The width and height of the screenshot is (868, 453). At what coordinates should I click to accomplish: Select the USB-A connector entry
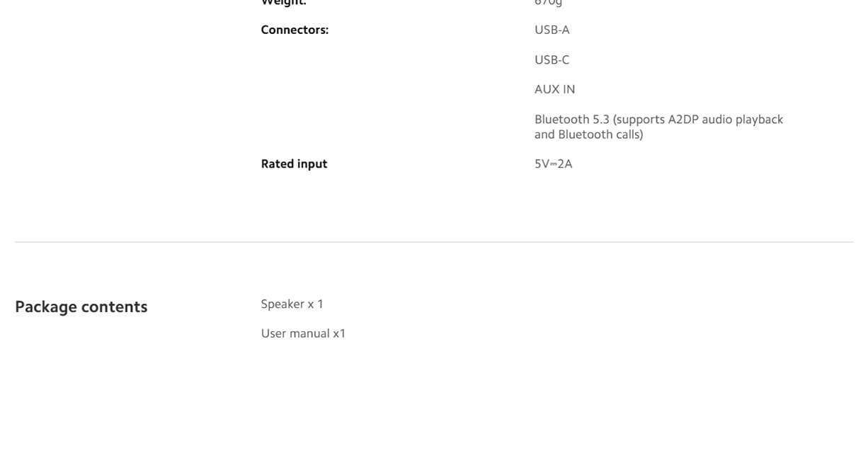552,30
